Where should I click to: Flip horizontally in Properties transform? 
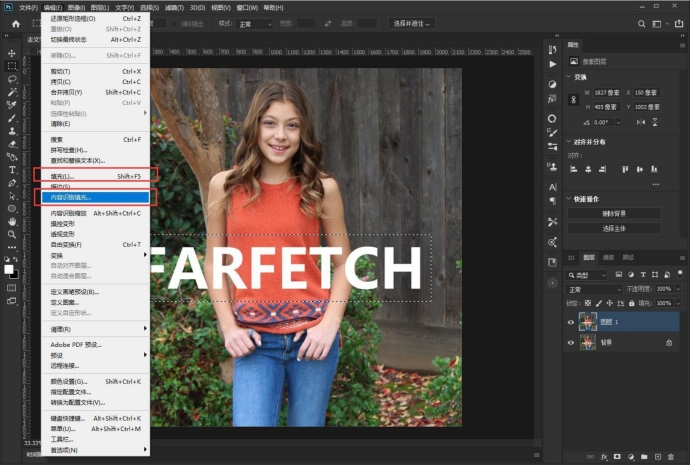pos(641,122)
